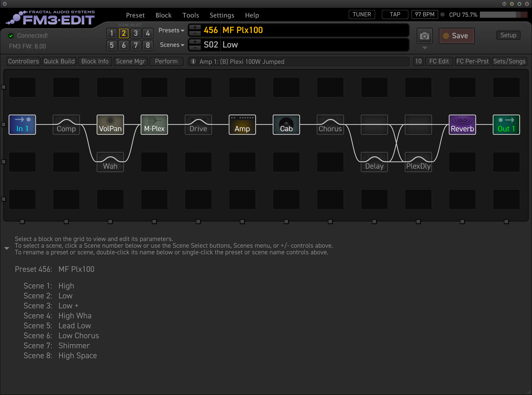Take a snapshot with the camera icon

(424, 36)
